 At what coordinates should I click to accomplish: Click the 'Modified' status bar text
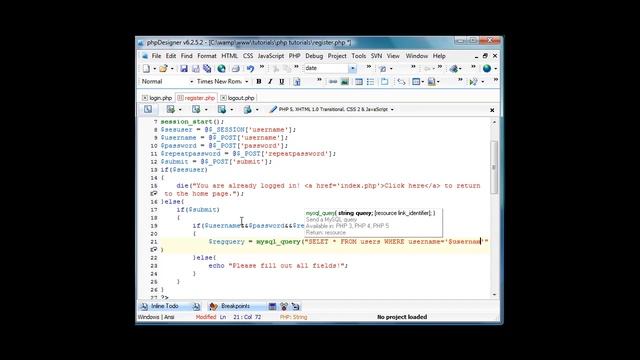206,317
